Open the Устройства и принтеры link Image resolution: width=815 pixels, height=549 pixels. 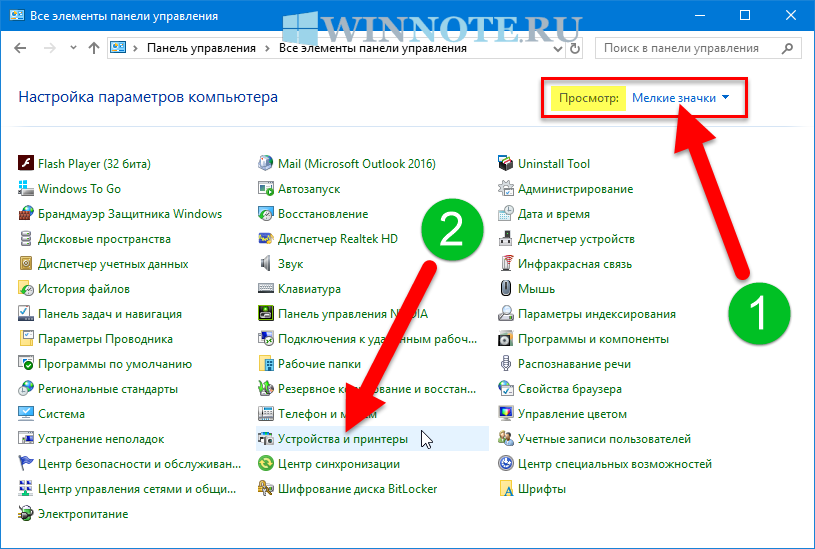pos(342,439)
